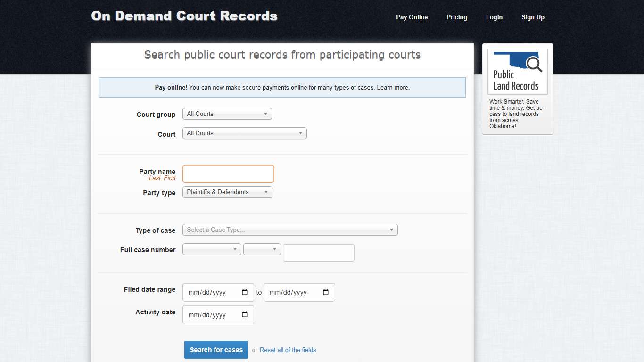Click the On Demand Court Records title
644x362 pixels.
[x=184, y=16]
